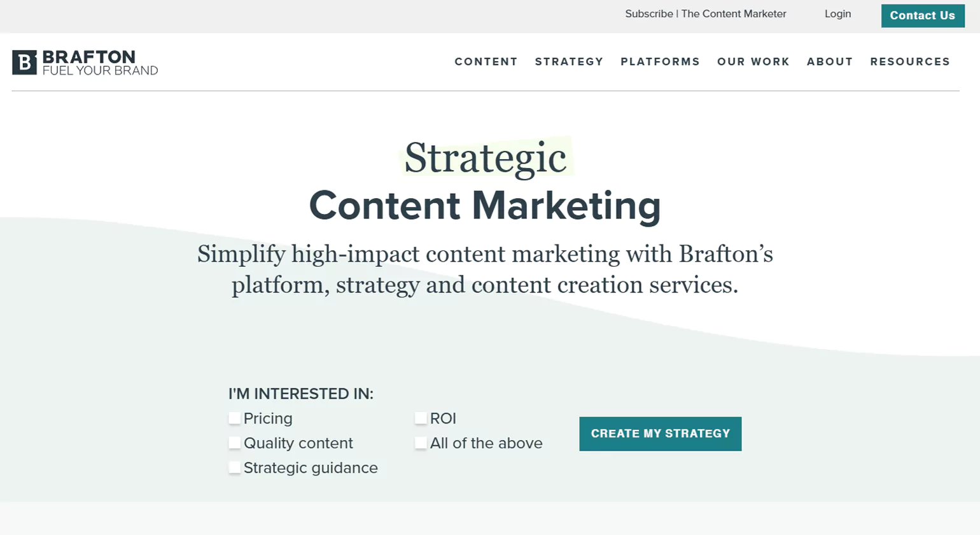This screenshot has height=535, width=980.
Task: Open the Strategy navigation menu
Action: pos(569,62)
